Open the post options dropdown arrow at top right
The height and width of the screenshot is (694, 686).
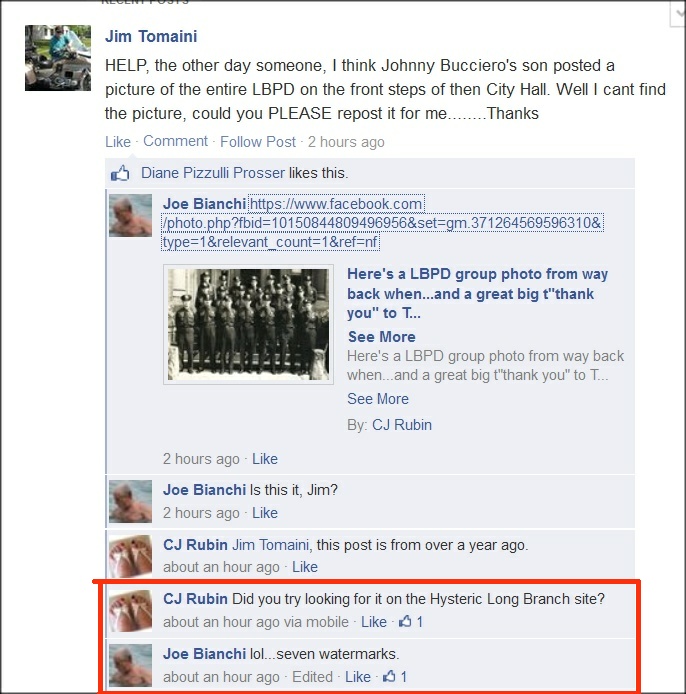pos(678,13)
